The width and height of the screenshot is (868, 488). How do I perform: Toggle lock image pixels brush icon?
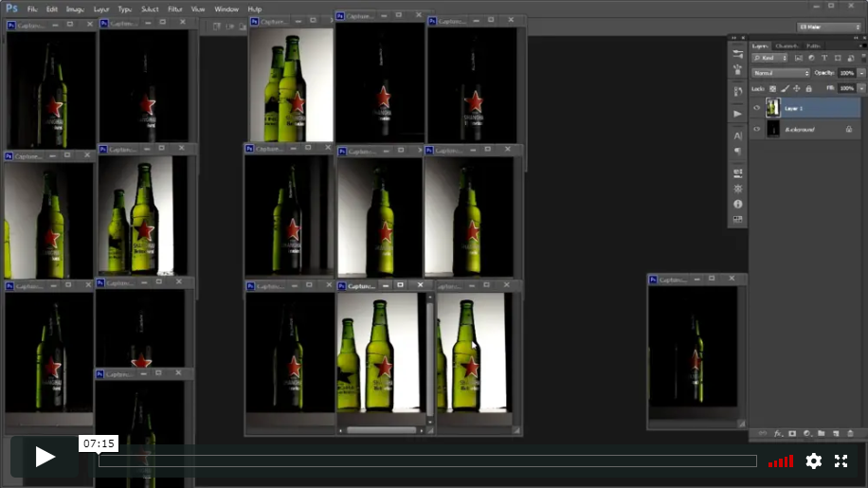[x=785, y=88]
